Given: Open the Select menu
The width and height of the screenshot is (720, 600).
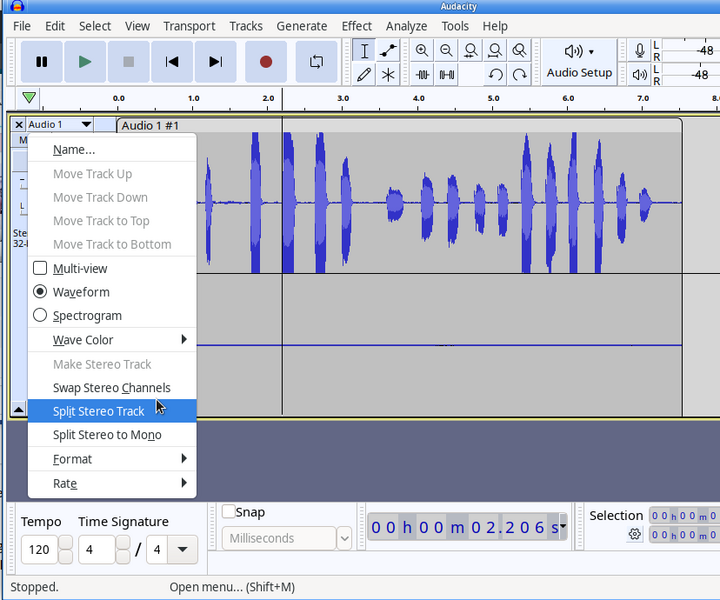Looking at the screenshot, I should pos(95,26).
